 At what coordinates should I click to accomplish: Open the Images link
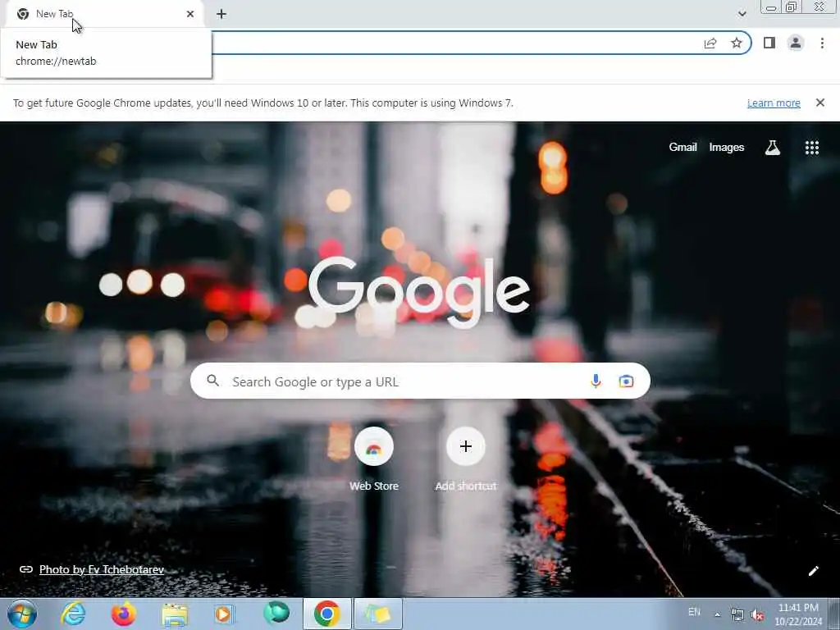(x=727, y=148)
